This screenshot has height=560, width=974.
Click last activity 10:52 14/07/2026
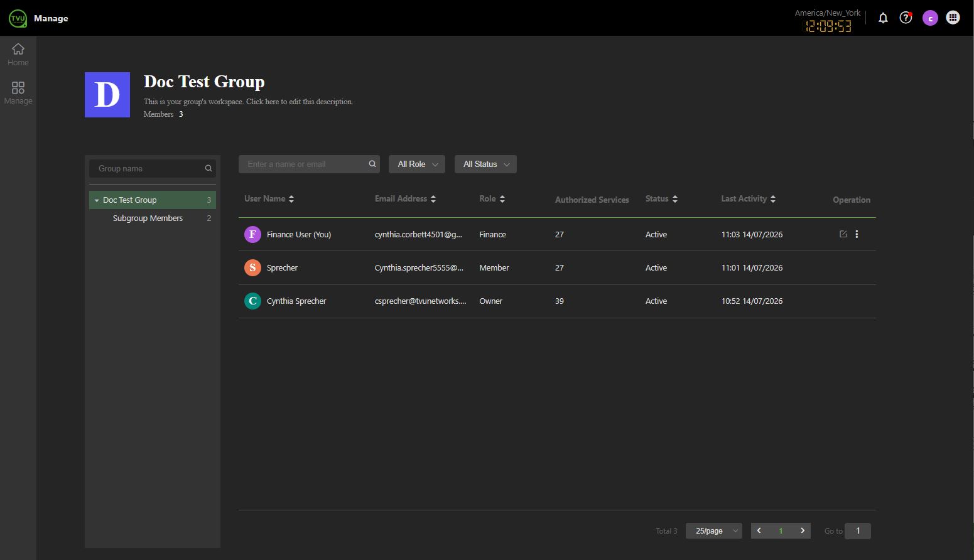click(x=752, y=301)
